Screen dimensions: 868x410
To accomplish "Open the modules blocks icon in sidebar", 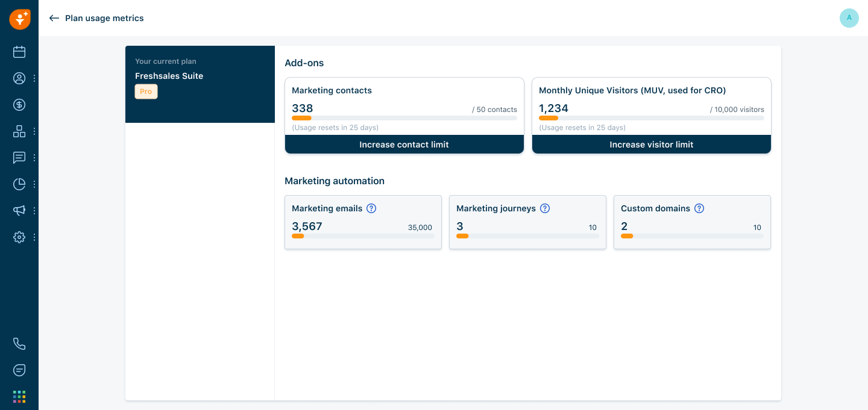I will tap(19, 131).
